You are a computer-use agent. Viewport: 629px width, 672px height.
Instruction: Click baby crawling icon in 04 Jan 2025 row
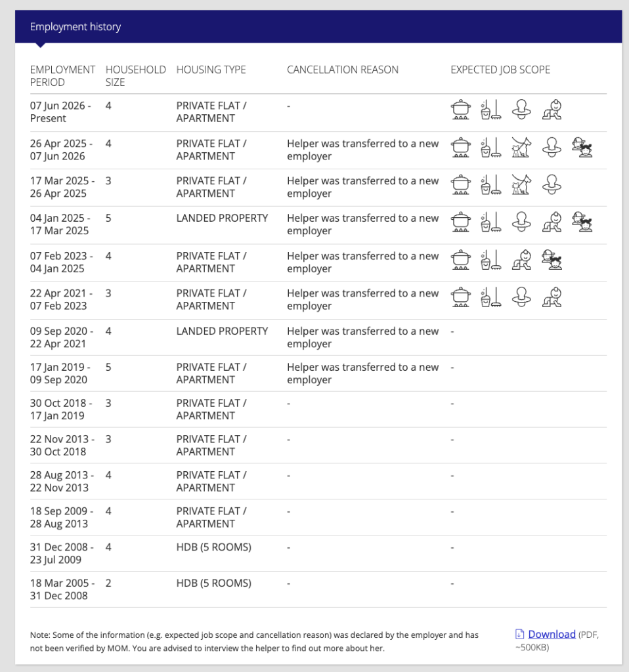[x=552, y=222]
